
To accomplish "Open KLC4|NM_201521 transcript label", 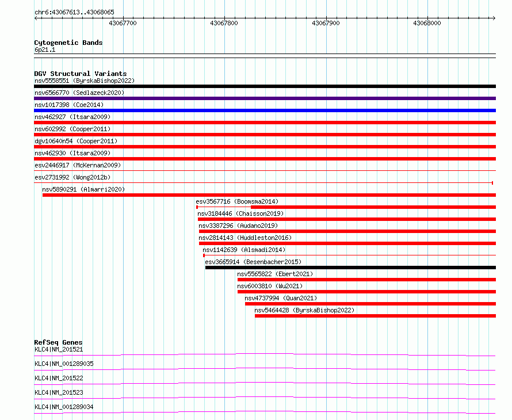I will [59, 349].
